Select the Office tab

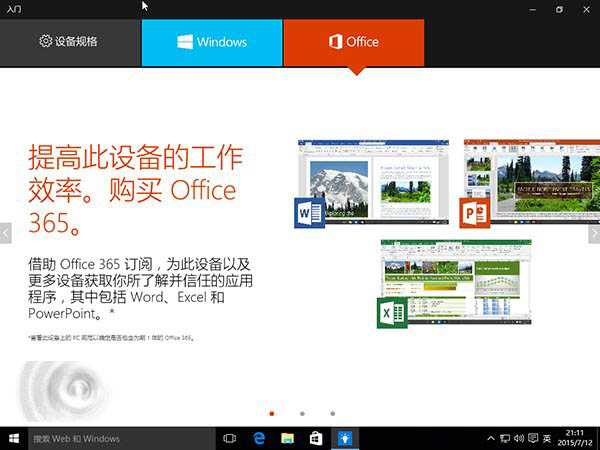click(x=354, y=43)
